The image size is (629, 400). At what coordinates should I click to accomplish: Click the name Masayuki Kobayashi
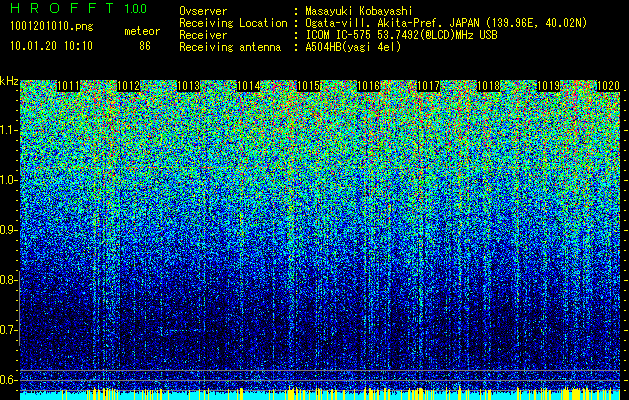click(359, 11)
